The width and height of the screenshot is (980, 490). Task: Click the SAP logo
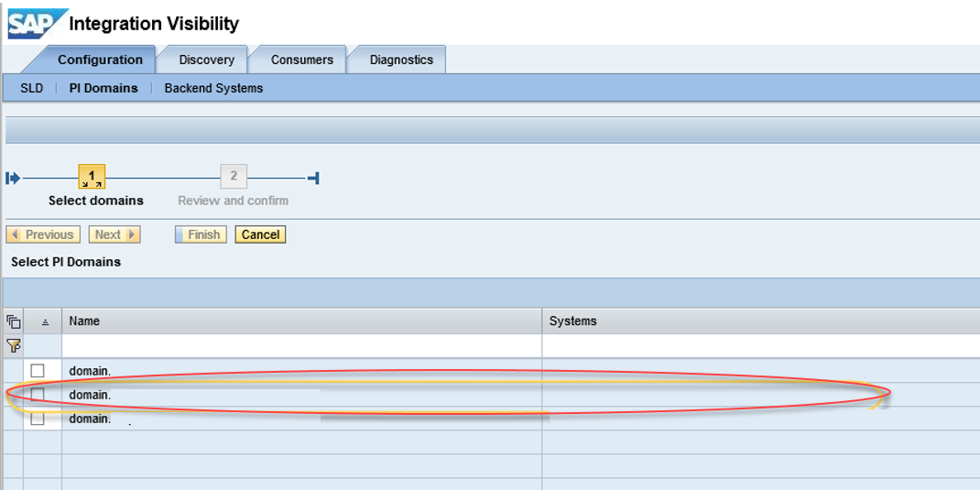coord(37,24)
